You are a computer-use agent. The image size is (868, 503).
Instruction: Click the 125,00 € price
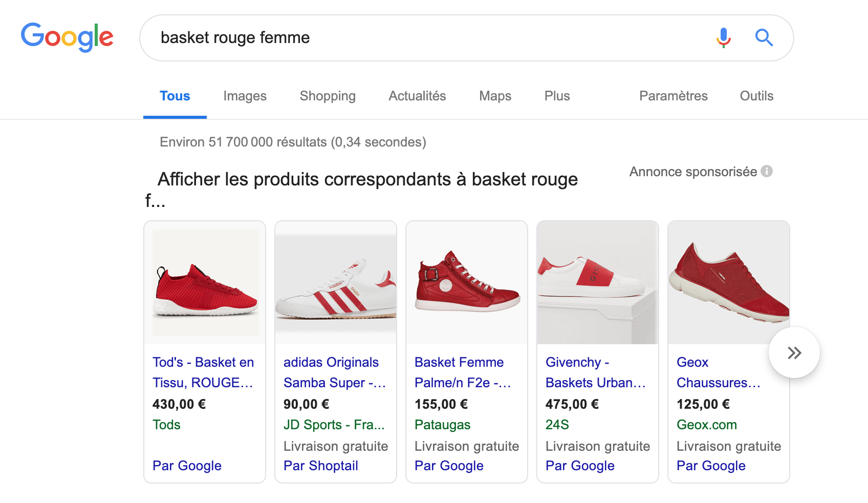[x=703, y=404]
